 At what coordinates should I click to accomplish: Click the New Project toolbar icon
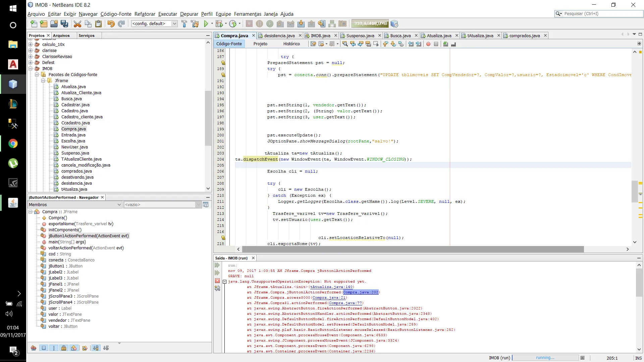tap(44, 24)
